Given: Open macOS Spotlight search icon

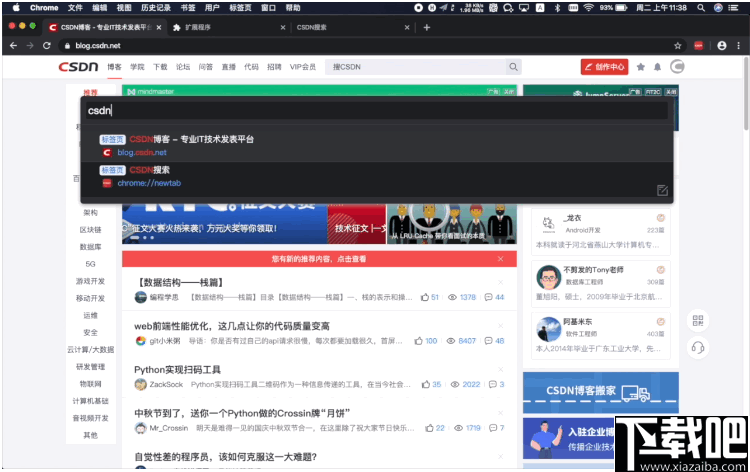Looking at the screenshot, I should click(701, 8).
